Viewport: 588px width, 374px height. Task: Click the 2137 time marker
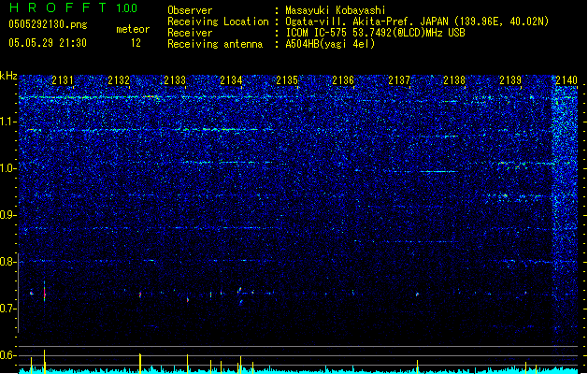[x=399, y=80]
